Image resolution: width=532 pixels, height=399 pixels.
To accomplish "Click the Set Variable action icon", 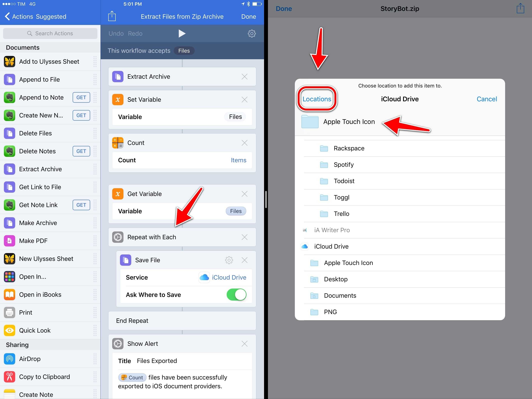I will pyautogui.click(x=118, y=99).
